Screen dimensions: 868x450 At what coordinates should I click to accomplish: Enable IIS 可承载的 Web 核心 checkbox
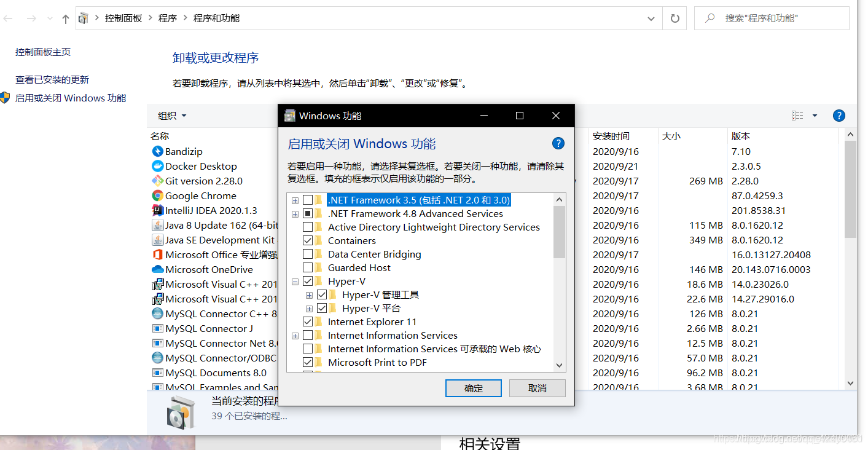(308, 349)
